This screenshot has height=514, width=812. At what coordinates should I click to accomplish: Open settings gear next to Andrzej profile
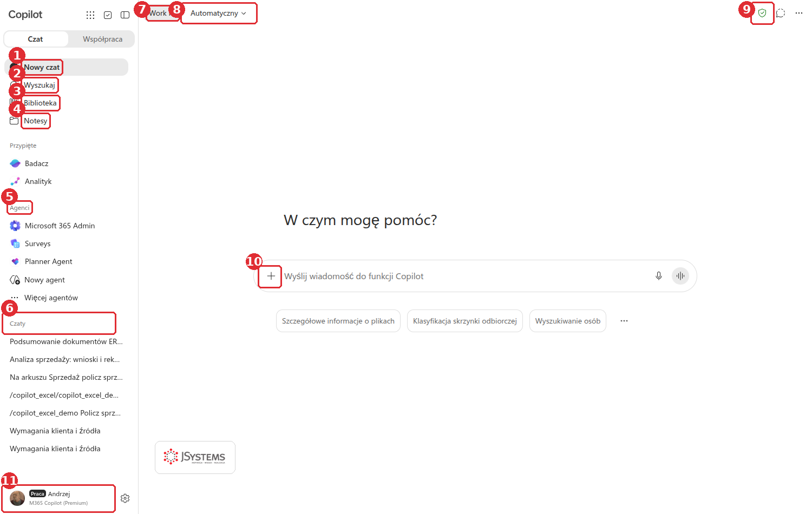(125, 498)
